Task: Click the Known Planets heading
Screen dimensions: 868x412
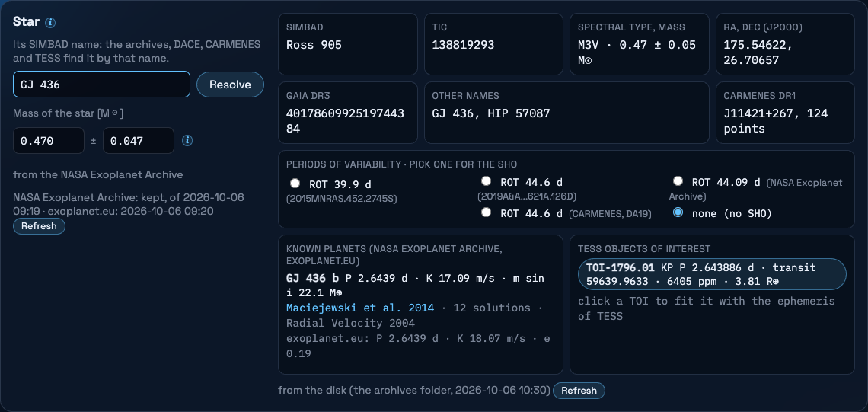Action: pos(394,254)
